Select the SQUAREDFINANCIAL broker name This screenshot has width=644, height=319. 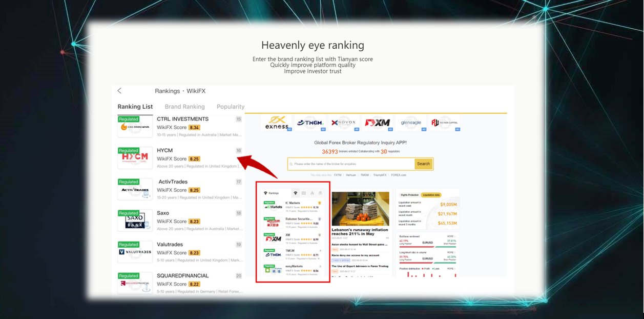click(x=183, y=275)
